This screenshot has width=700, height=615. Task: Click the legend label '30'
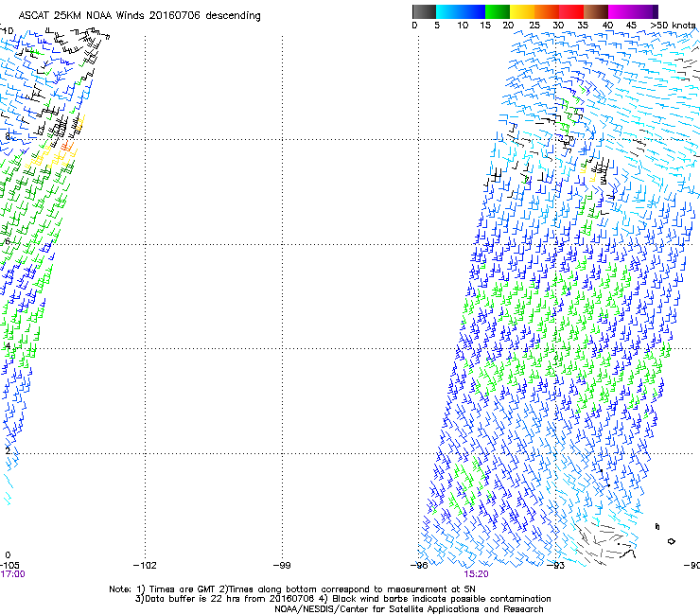[x=558, y=26]
